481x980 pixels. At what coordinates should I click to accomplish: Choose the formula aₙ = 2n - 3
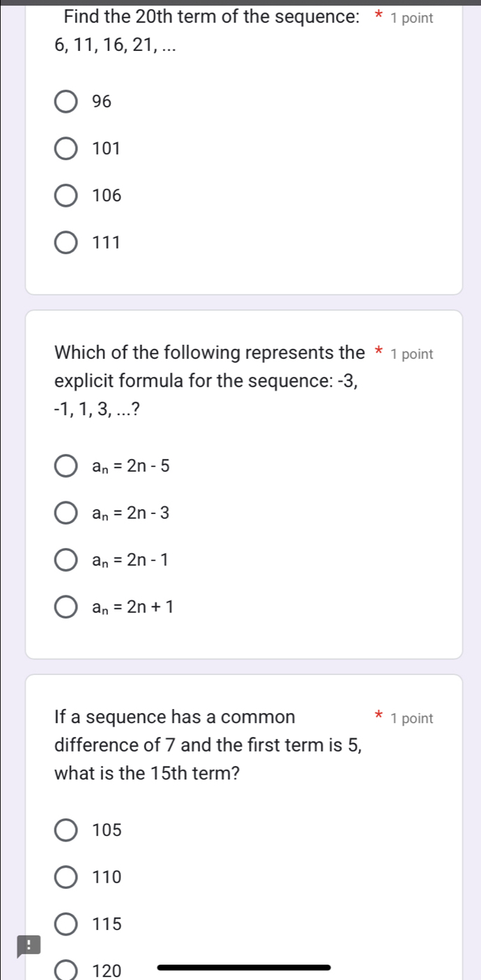coord(66,513)
